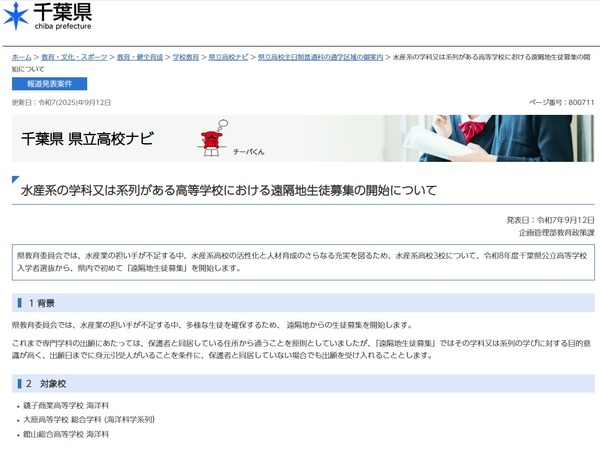Click the 更新日 date text

(61, 102)
